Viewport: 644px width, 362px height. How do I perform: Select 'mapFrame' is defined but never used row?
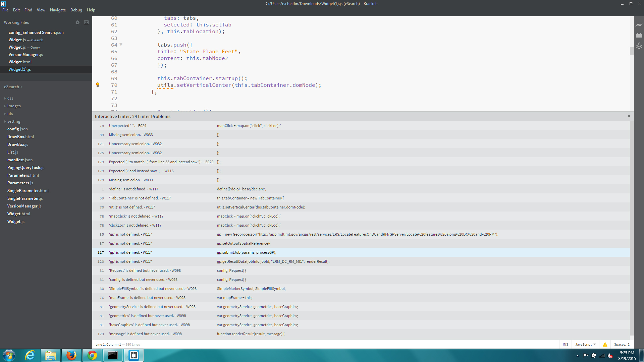361,298
